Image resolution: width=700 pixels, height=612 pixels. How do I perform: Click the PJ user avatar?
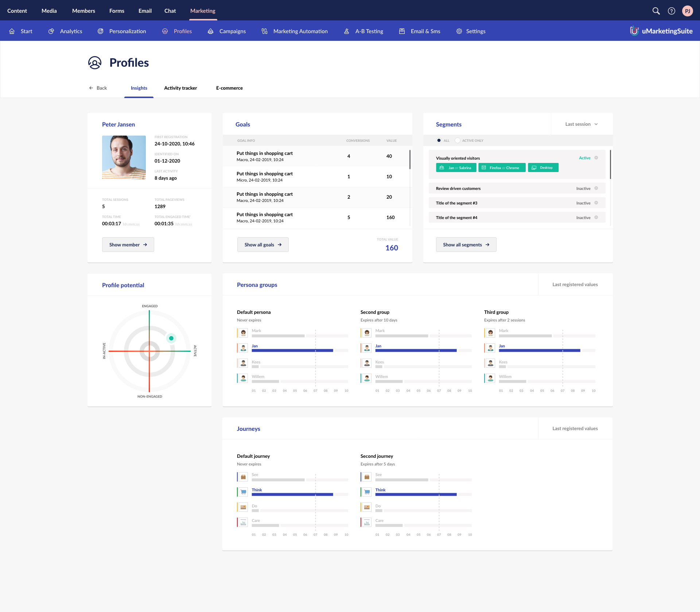687,11
